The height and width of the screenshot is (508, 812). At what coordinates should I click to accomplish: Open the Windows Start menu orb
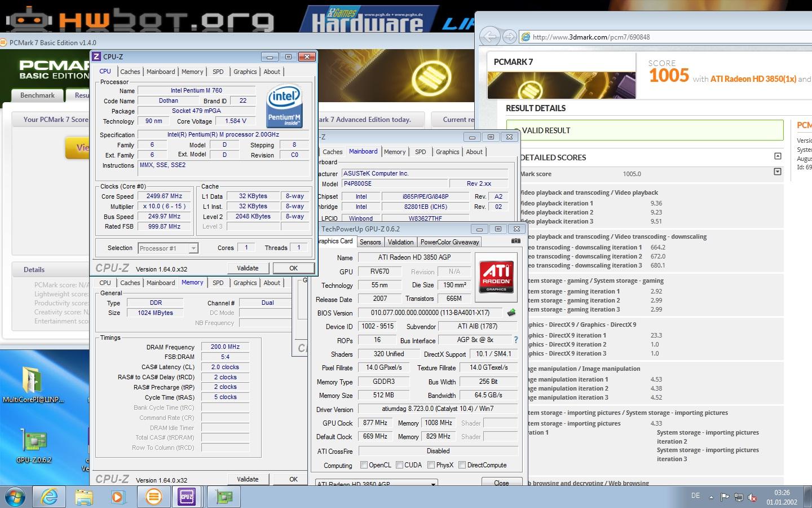(x=15, y=497)
